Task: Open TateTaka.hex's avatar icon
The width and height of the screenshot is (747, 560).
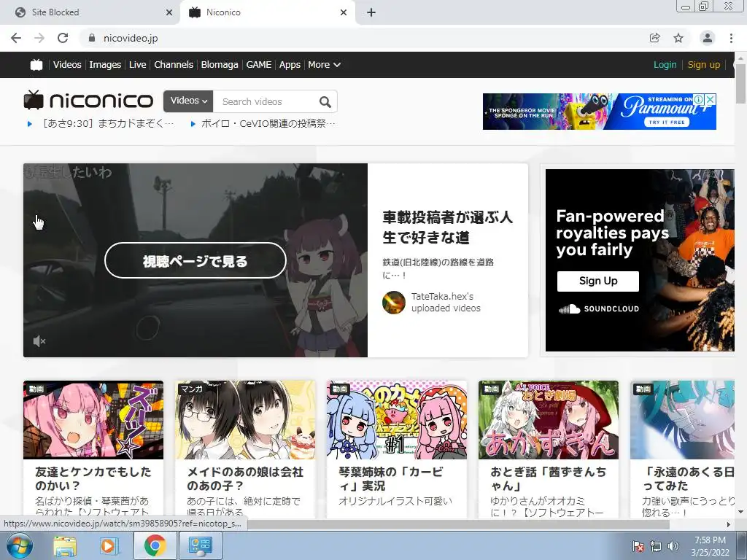Action: pos(393,303)
